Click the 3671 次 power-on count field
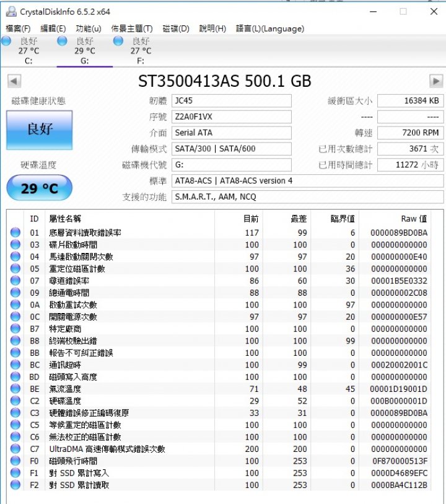 (410, 149)
